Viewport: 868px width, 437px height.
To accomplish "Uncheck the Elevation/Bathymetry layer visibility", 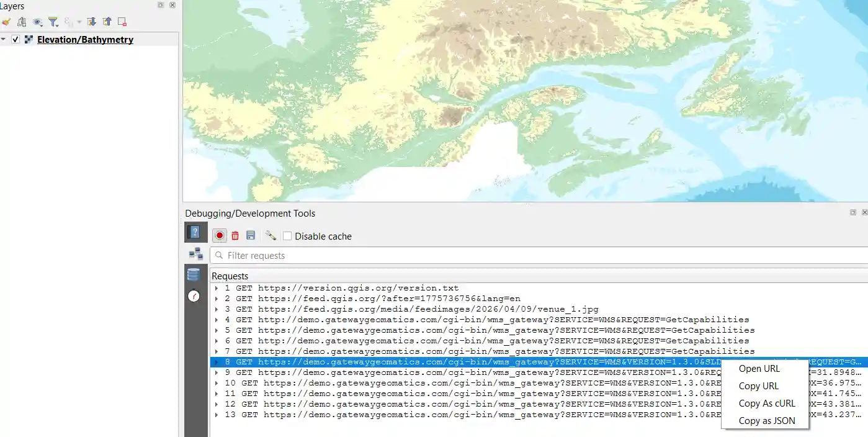I will click(x=16, y=40).
